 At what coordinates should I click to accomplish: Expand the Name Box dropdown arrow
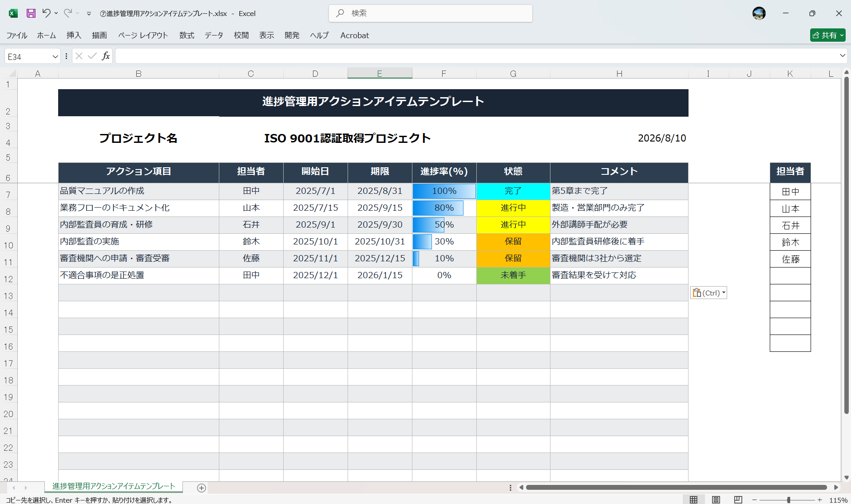[x=55, y=57]
